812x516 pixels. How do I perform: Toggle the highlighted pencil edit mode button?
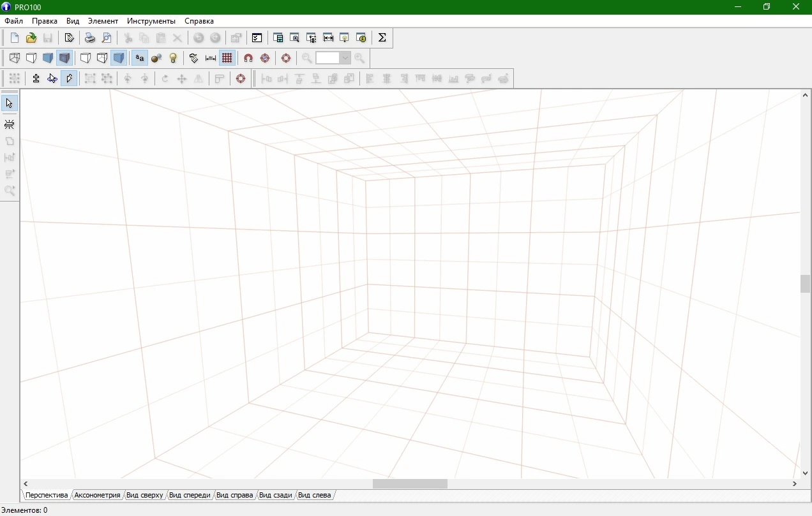click(x=69, y=78)
